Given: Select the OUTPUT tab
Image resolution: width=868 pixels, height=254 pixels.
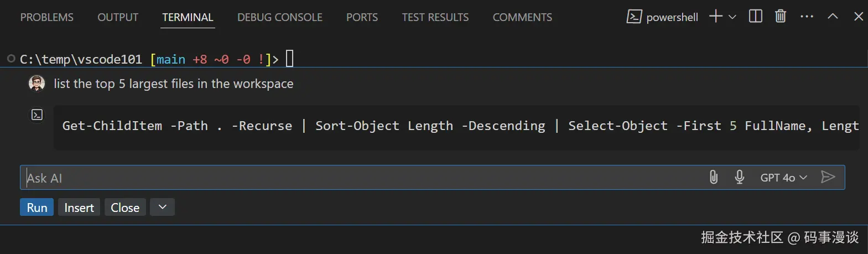Looking at the screenshot, I should point(118,17).
